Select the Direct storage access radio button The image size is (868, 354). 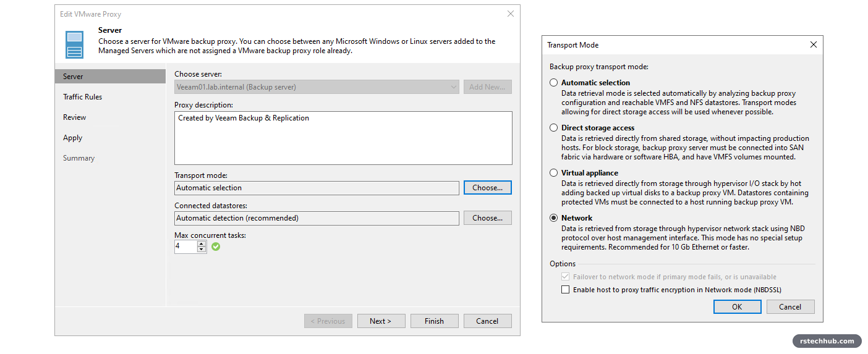point(554,128)
